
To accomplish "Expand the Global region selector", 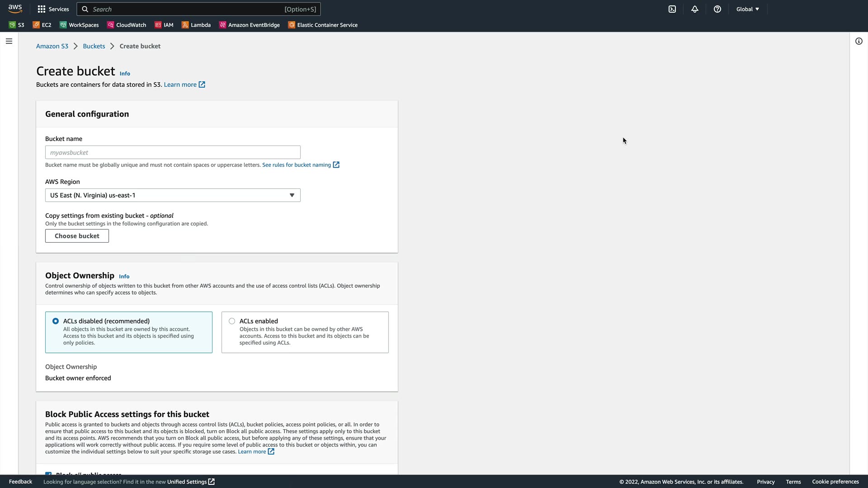I will [747, 9].
